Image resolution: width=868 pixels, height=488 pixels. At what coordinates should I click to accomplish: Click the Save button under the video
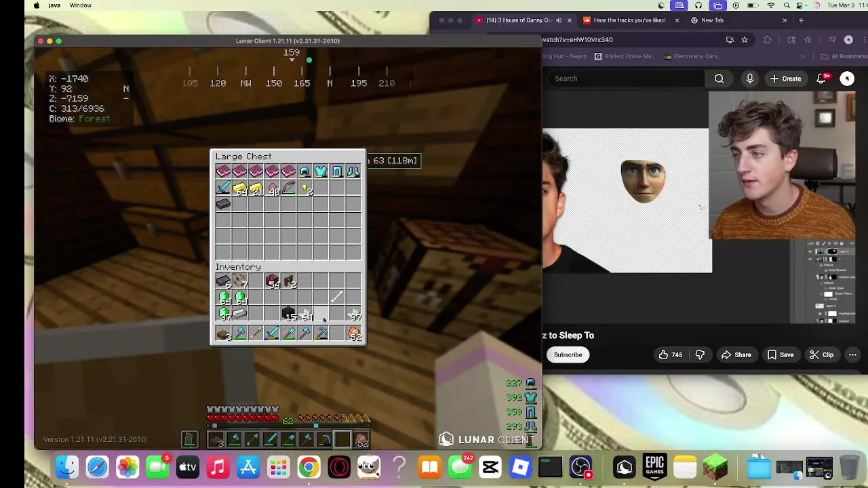(779, 354)
